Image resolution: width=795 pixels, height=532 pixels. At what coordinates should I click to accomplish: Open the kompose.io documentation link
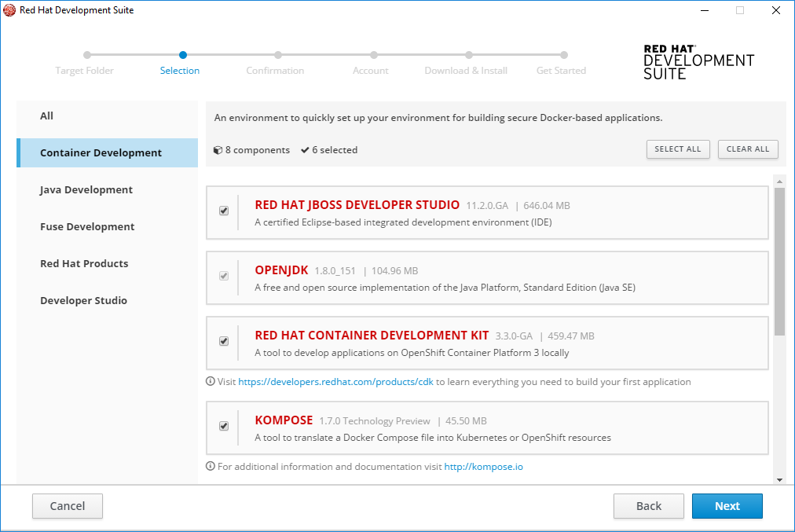click(x=483, y=466)
